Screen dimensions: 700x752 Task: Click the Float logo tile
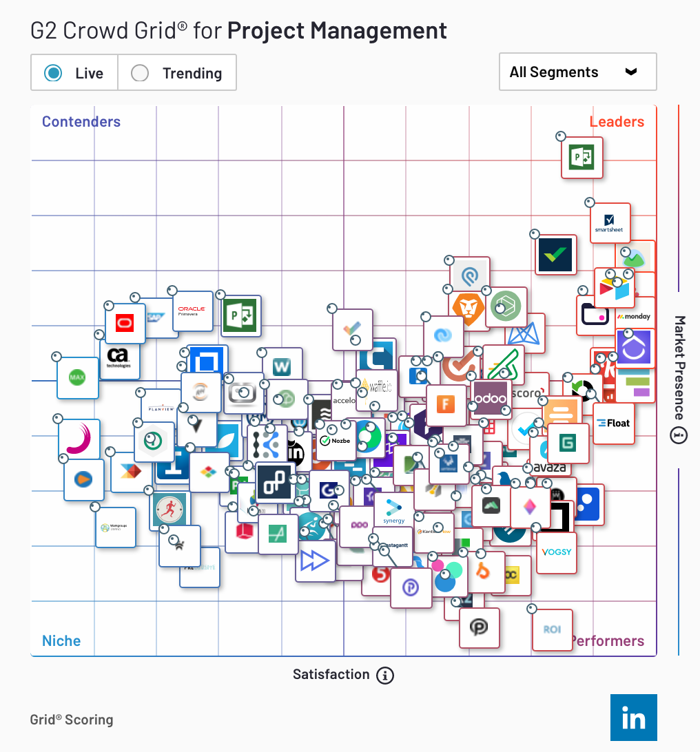[x=614, y=423]
